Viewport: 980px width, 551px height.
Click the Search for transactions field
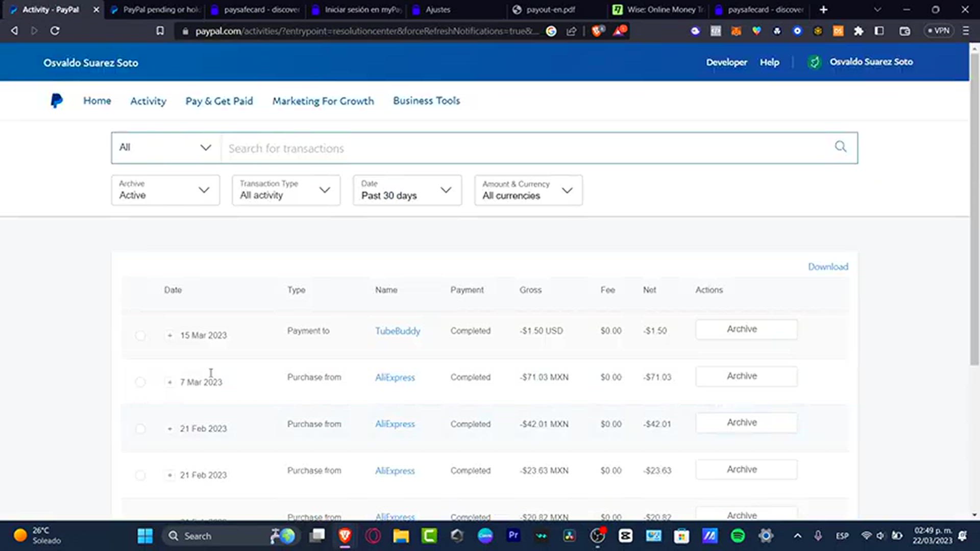[526, 148]
